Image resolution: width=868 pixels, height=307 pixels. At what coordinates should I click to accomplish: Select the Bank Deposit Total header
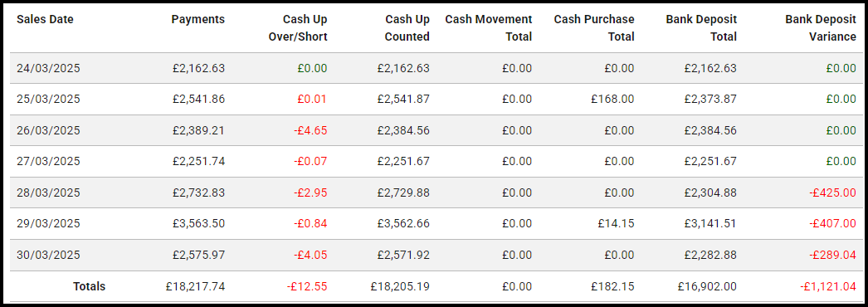(x=701, y=28)
